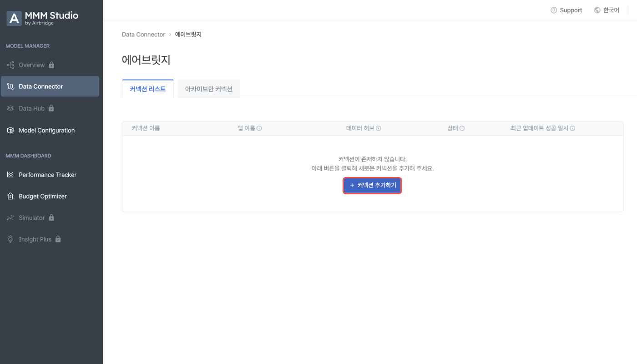
Task: Click the Model Configuration cube icon
Action: tap(10, 131)
